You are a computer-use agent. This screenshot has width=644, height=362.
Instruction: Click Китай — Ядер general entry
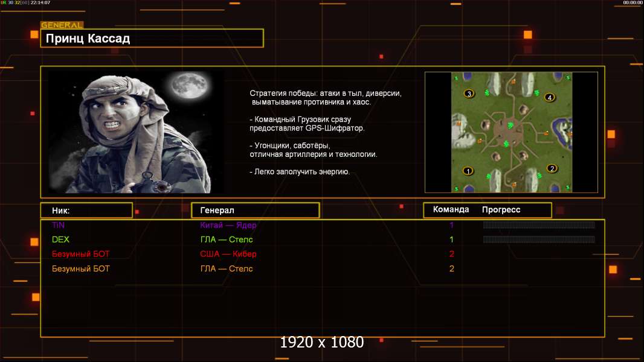coord(228,225)
